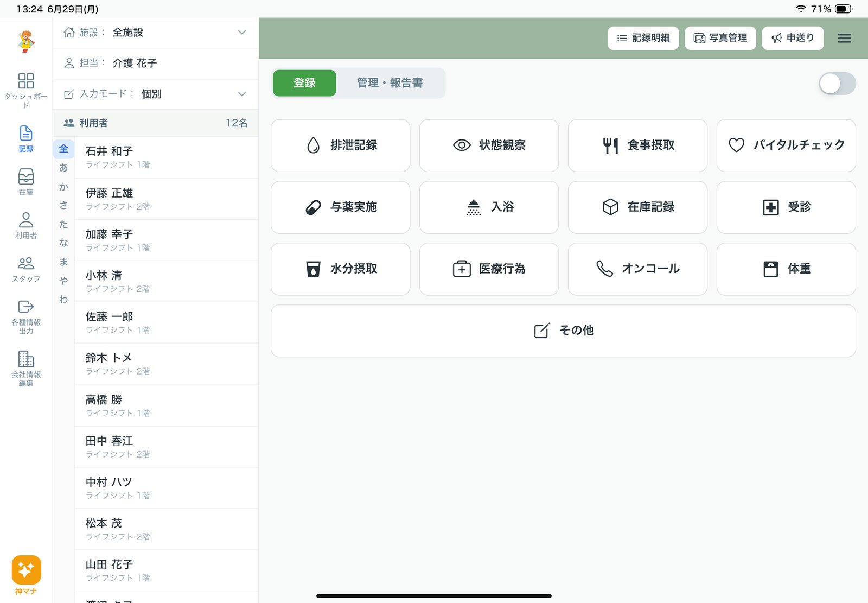This screenshot has width=868, height=603.
Task: Open 食事摂取 with the fork and knife icon
Action: tap(637, 145)
